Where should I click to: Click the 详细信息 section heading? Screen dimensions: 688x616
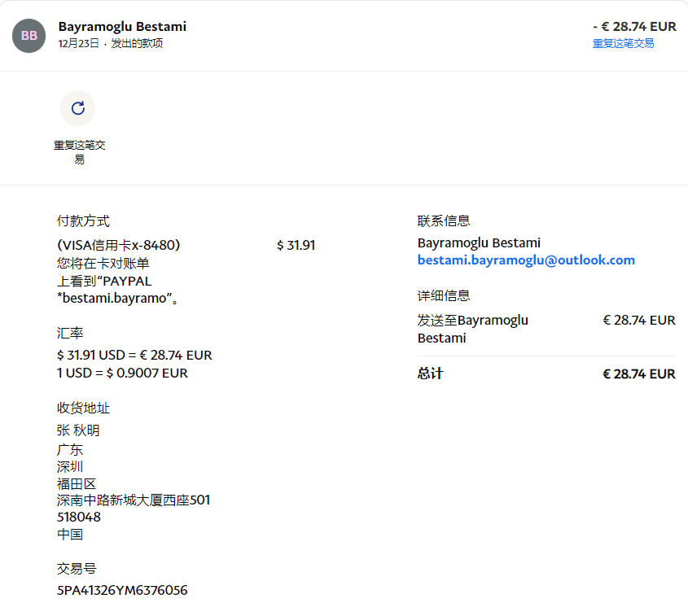click(444, 296)
